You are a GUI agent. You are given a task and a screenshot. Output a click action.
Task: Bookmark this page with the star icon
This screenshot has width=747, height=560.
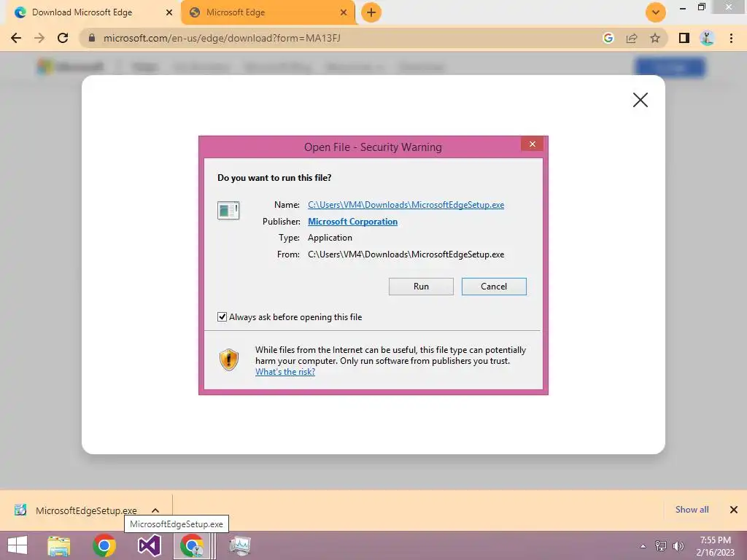[655, 38]
